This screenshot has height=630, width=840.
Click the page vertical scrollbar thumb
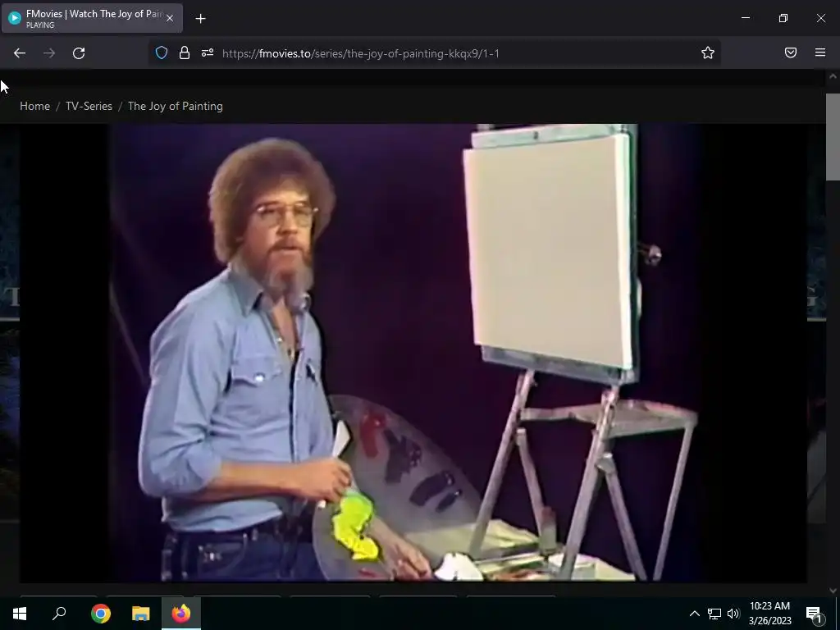(x=833, y=137)
